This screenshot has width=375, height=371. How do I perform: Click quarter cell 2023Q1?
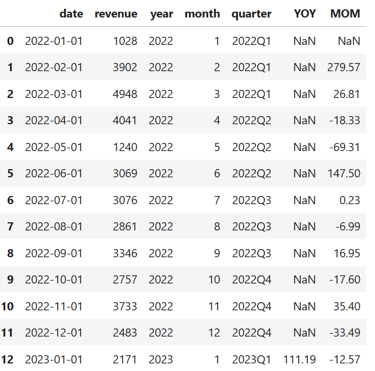pos(252,359)
